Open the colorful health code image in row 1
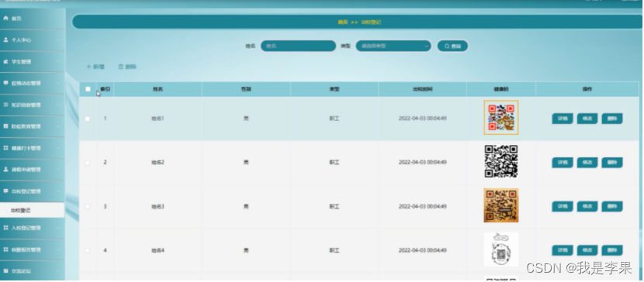The width and height of the screenshot is (644, 282). click(x=501, y=118)
